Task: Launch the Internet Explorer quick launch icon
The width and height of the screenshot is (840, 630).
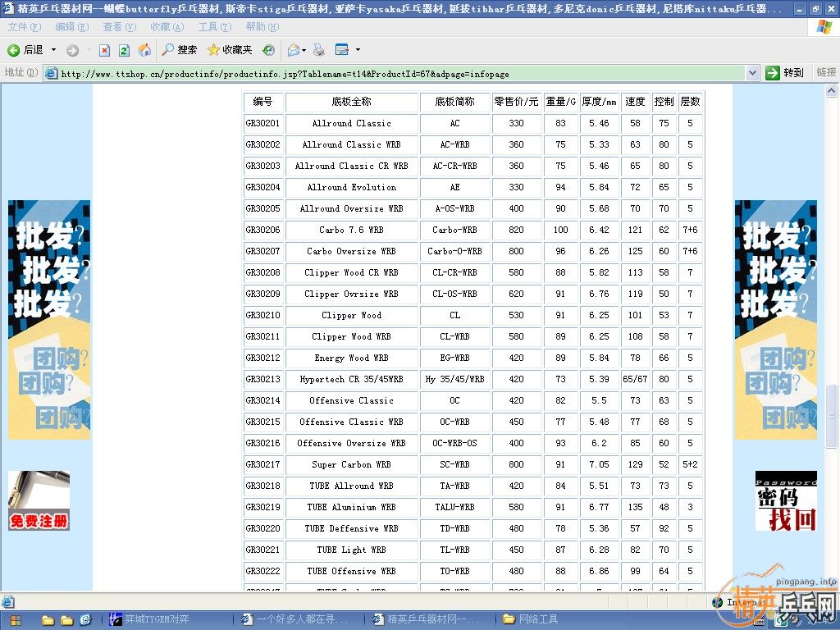Action: click(85, 620)
